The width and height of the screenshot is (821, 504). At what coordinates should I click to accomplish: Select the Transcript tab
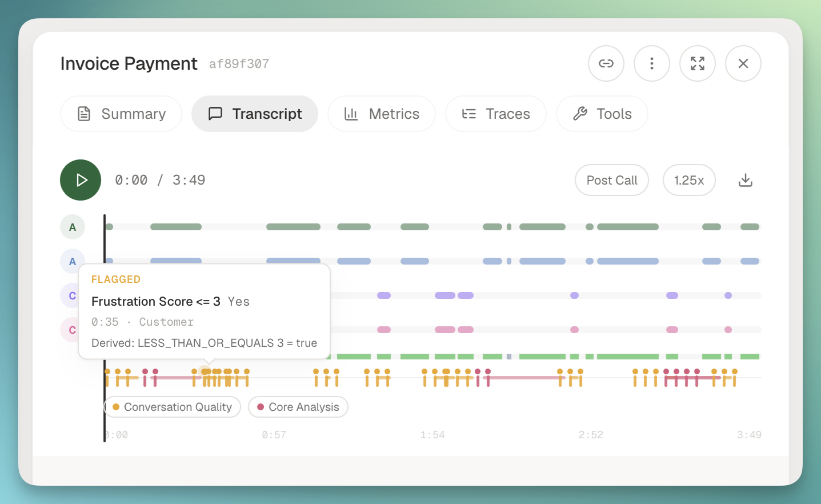255,114
